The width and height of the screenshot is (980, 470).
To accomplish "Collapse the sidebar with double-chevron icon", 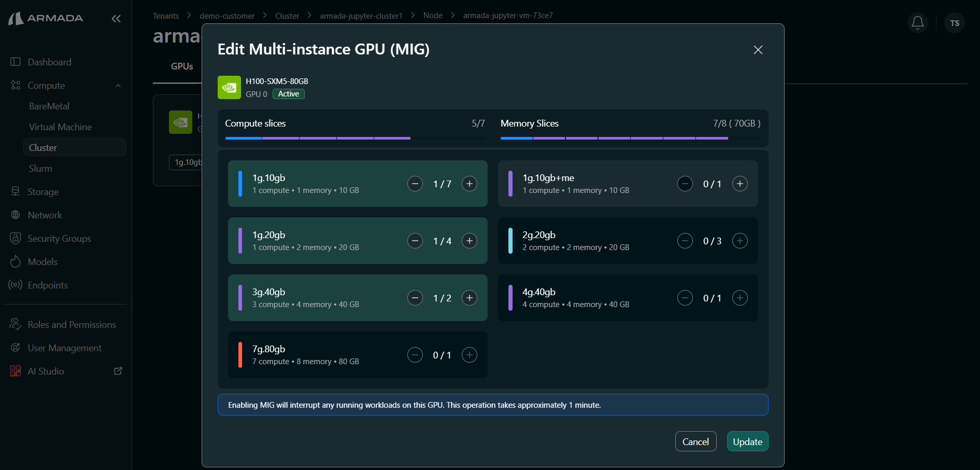I will click(116, 19).
